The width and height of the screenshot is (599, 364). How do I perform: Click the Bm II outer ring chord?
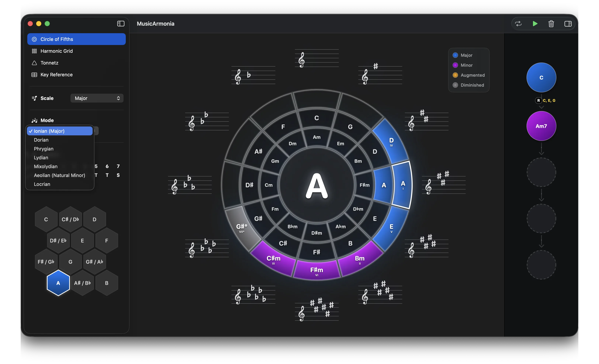pyautogui.click(x=360, y=259)
